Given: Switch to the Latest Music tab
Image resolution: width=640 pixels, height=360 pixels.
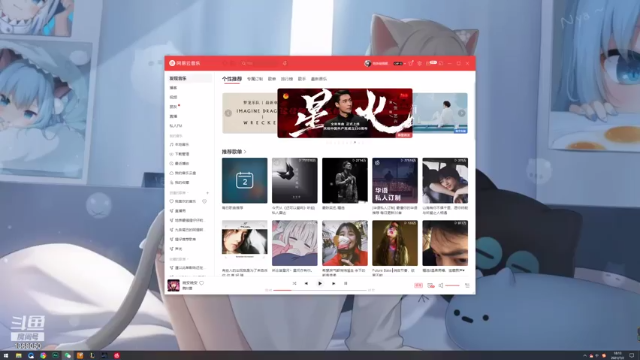Looking at the screenshot, I should pos(319,79).
